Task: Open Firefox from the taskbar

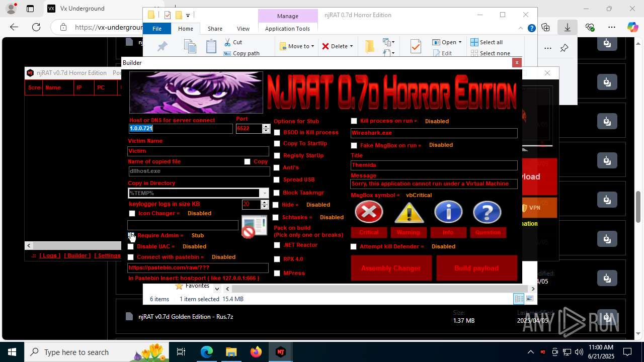Action: [x=256, y=352]
